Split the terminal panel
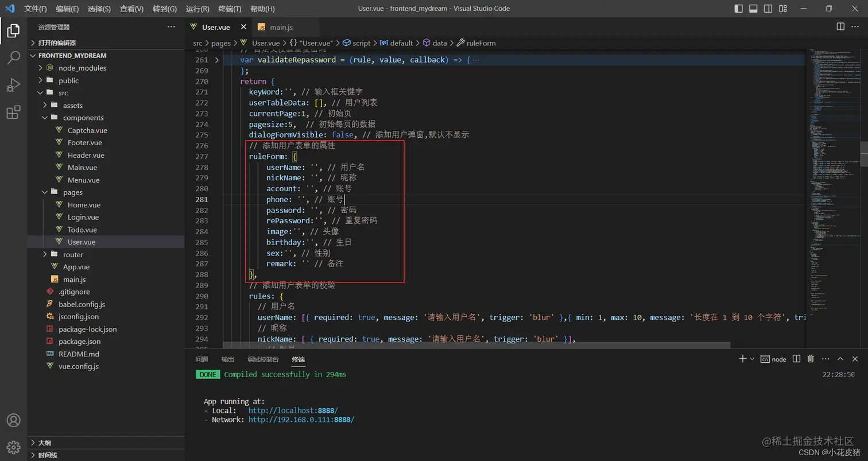Image resolution: width=868 pixels, height=461 pixels. pos(796,359)
